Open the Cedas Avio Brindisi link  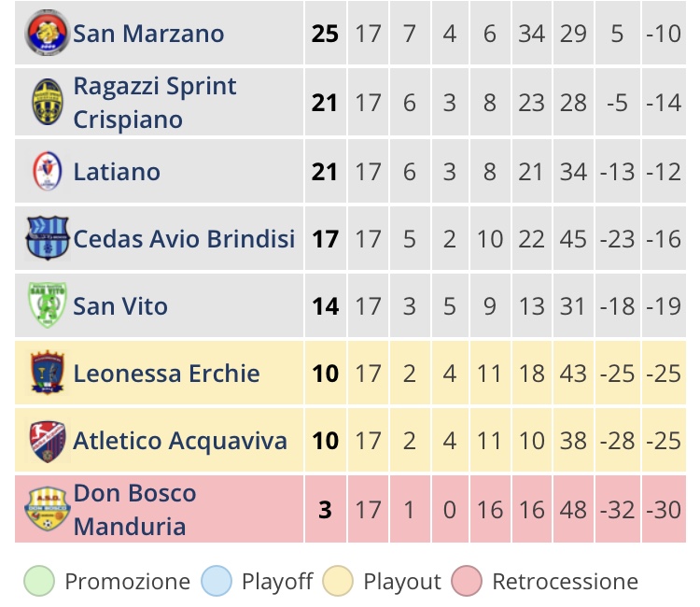pyautogui.click(x=184, y=238)
